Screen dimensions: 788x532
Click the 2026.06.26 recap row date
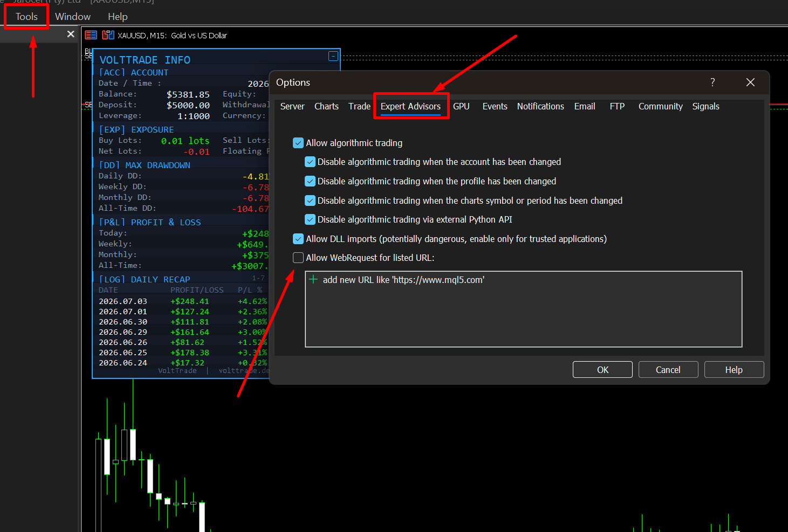pyautogui.click(x=123, y=342)
